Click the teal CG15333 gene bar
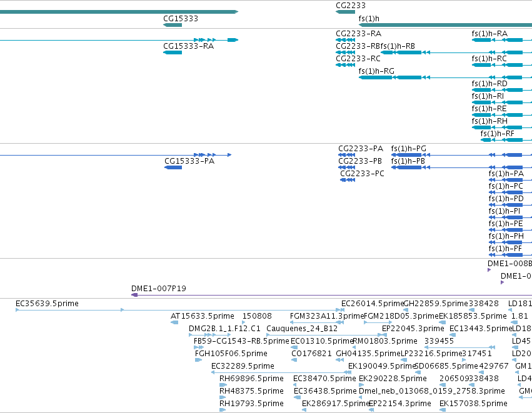 [173, 25]
